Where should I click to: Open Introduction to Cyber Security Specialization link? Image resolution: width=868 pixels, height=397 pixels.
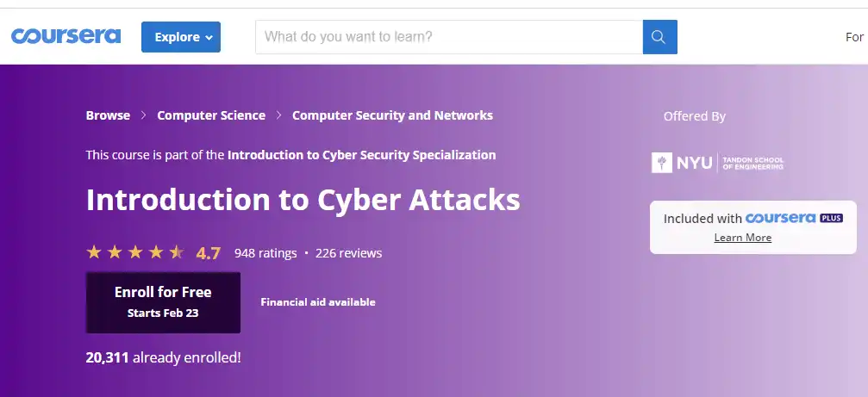[x=361, y=155]
